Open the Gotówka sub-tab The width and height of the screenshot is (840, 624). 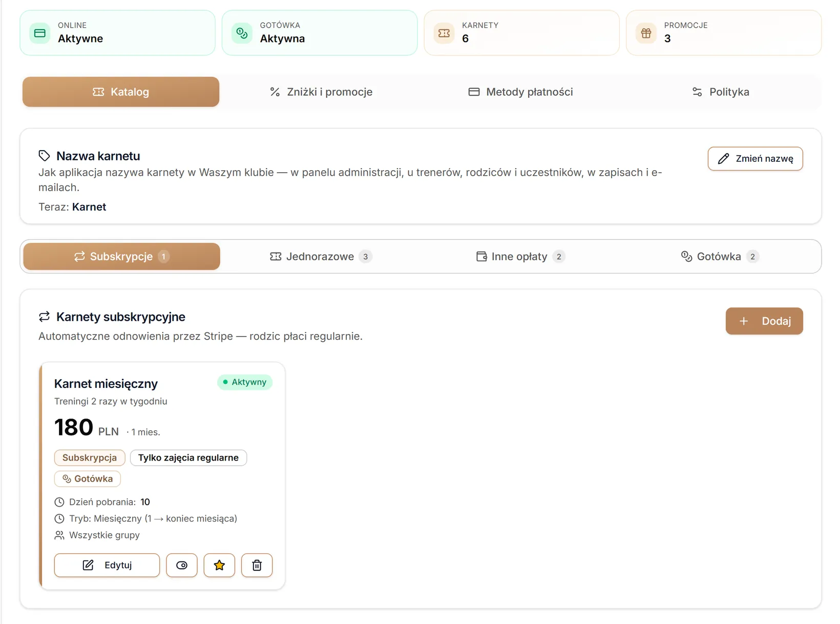click(720, 257)
